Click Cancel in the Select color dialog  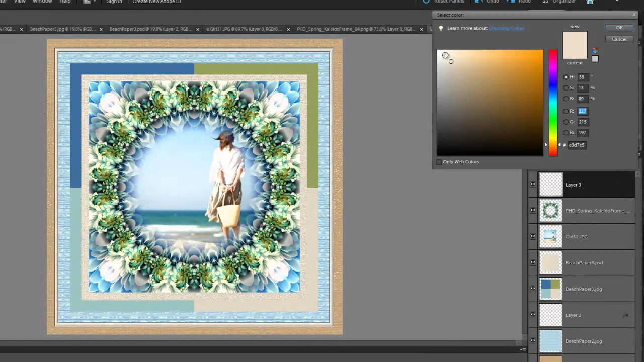(619, 39)
